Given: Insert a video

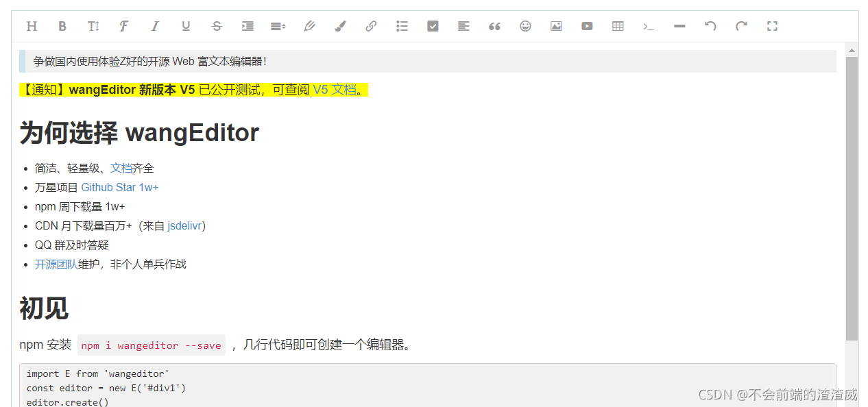Looking at the screenshot, I should click(x=587, y=26).
